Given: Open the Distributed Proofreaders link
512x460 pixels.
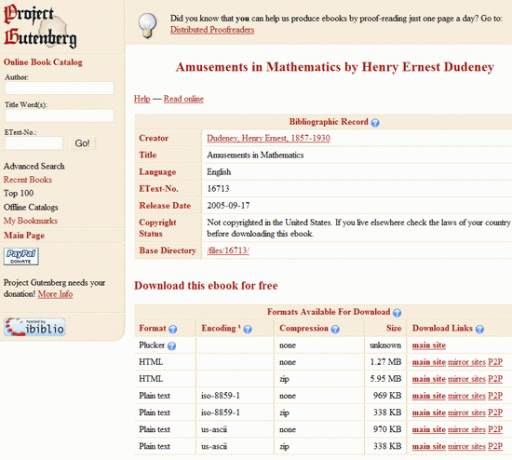Looking at the screenshot, I should (212, 30).
